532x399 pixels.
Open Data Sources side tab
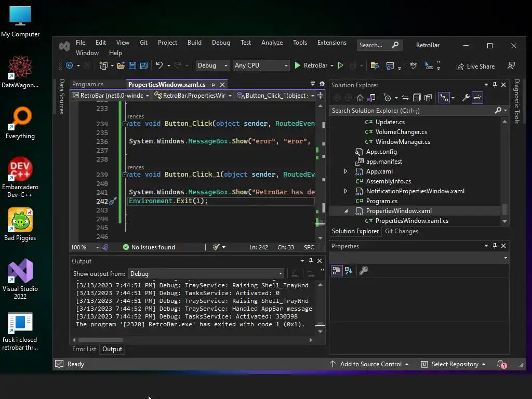tap(61, 97)
